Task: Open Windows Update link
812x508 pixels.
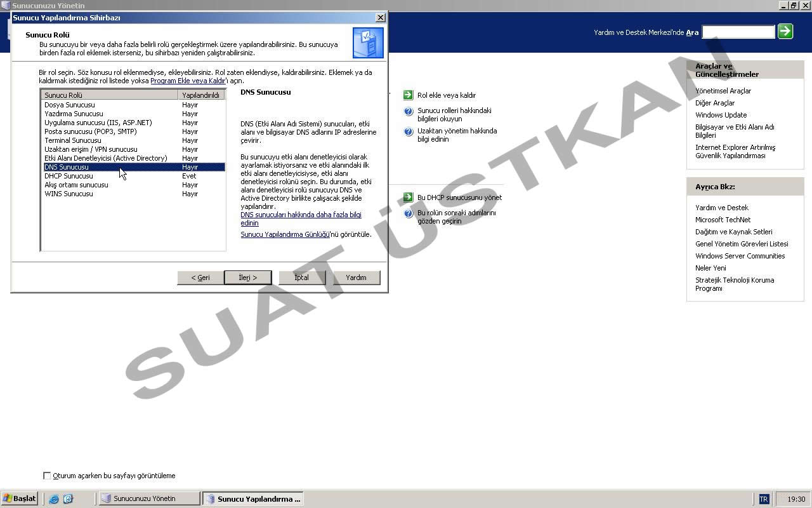Action: pos(721,115)
